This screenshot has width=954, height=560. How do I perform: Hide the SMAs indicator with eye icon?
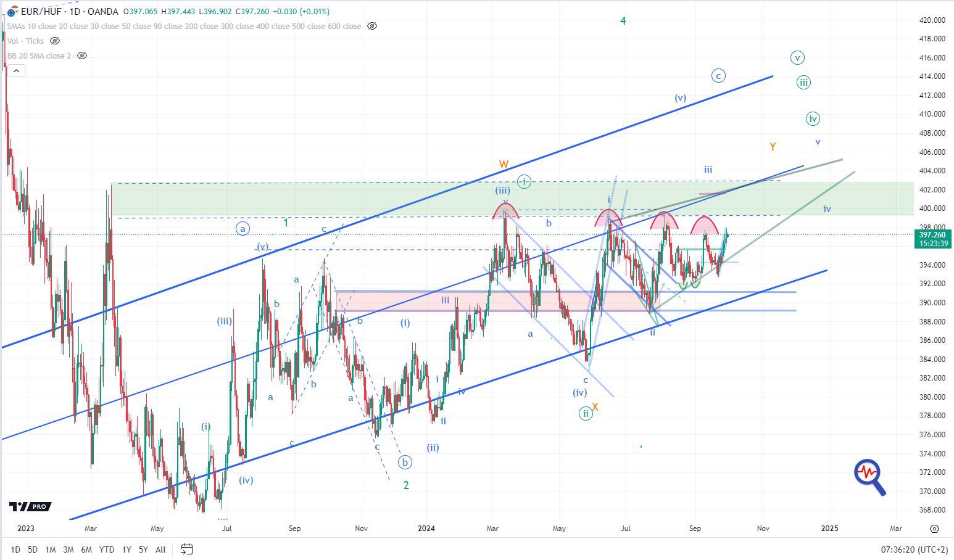(x=372, y=26)
